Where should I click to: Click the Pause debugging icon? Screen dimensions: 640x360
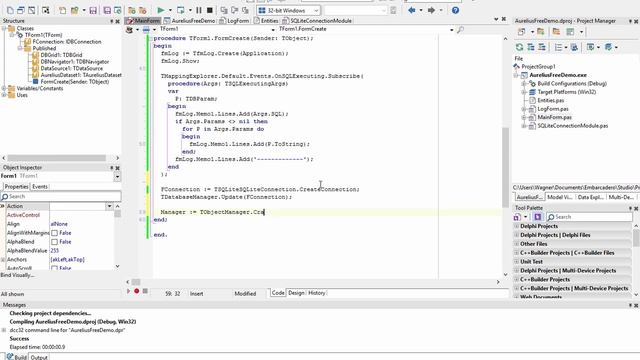pos(199,10)
